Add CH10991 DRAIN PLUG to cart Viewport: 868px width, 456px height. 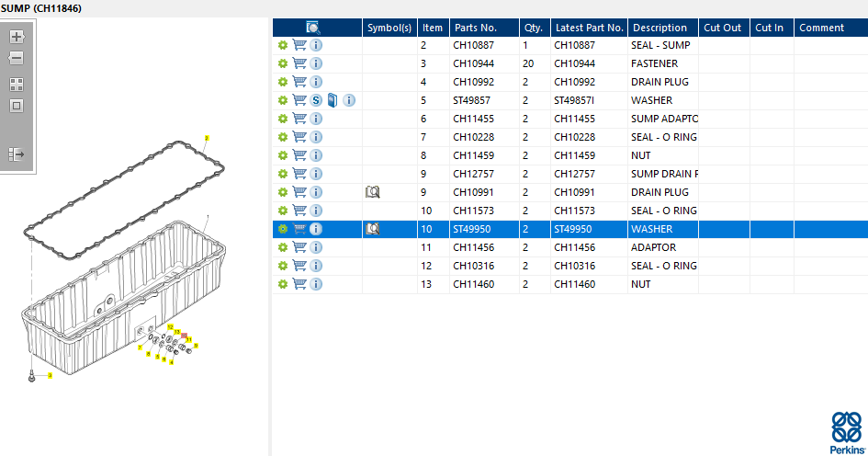point(299,192)
